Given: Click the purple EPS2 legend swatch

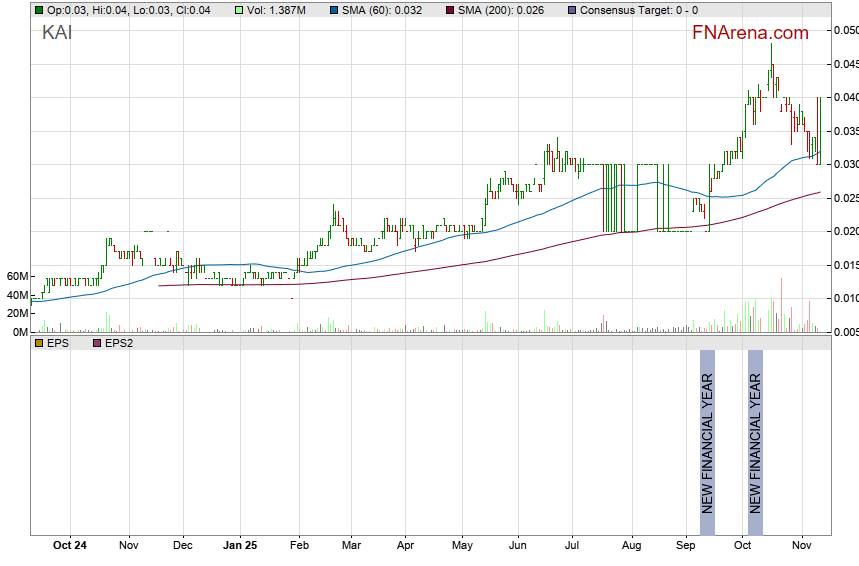Looking at the screenshot, I should [x=97, y=342].
